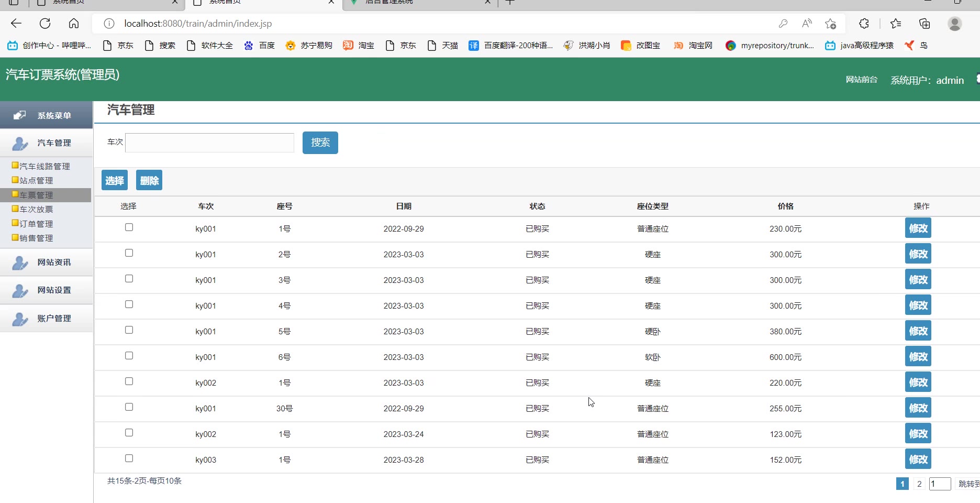Screen dimensions: 980x503
Task: Click the browser refresh icon
Action: pyautogui.click(x=45, y=24)
